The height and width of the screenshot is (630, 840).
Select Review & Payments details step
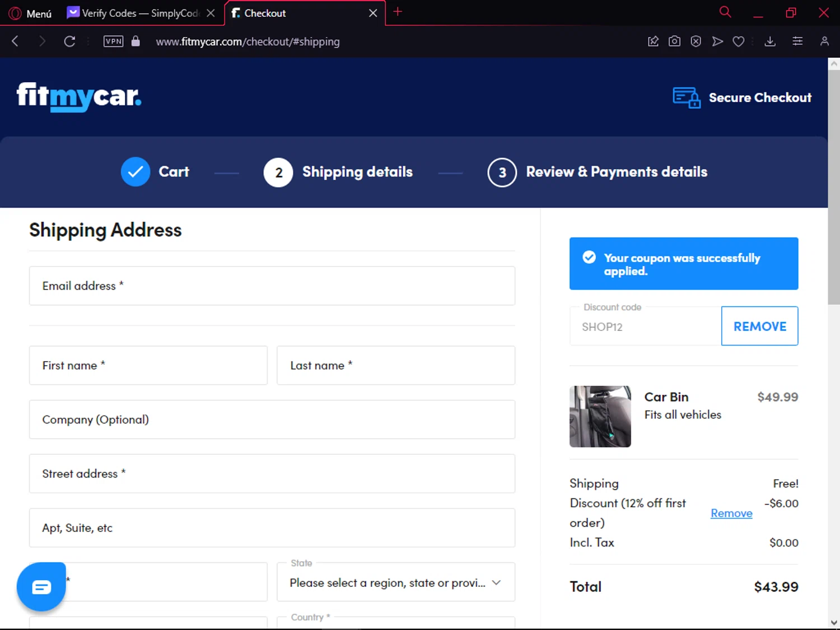tap(598, 172)
